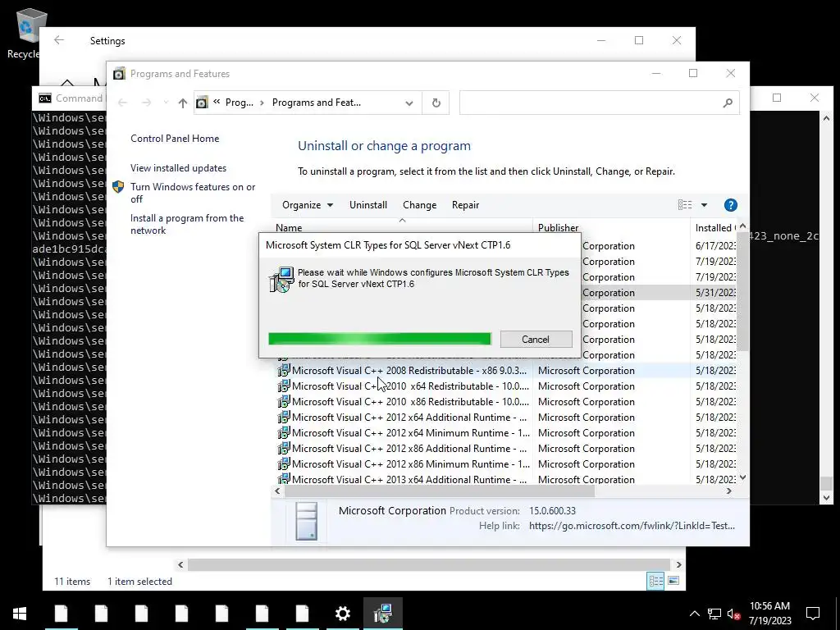Click the Up arrow in Programs and Features

(x=183, y=103)
